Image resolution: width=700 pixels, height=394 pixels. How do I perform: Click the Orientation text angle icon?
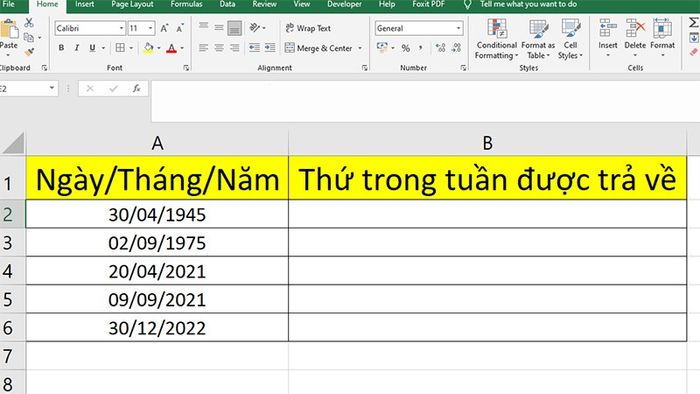(x=255, y=28)
